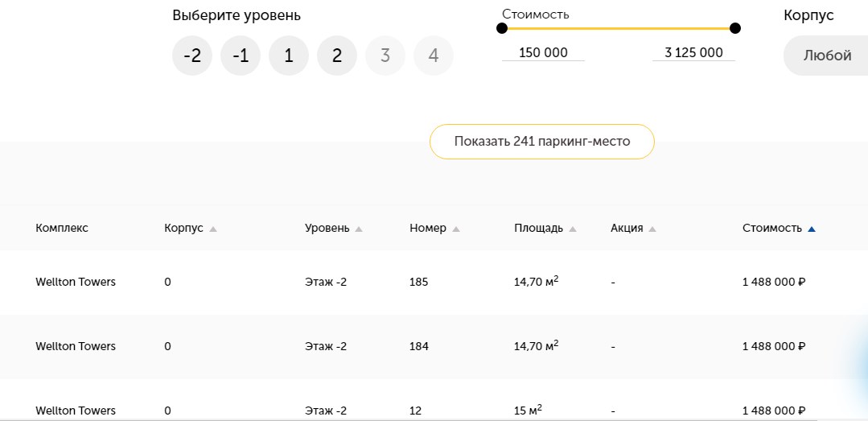Grab the minimum price slider handle
868x421 pixels.
pos(502,28)
